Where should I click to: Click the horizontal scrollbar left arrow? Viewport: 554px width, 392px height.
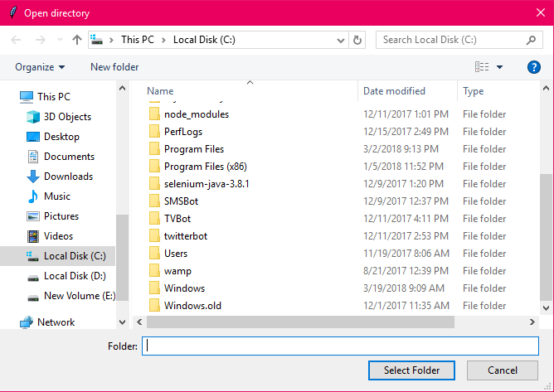pos(139,322)
